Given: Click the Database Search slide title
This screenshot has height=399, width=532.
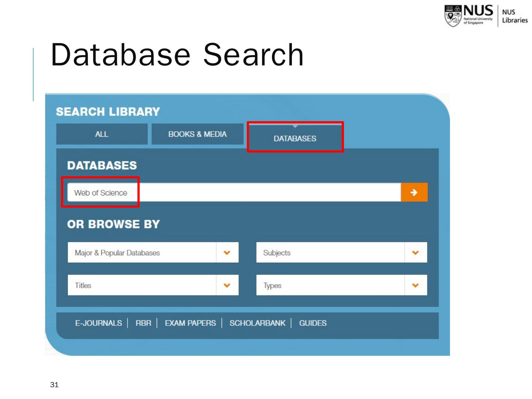Looking at the screenshot, I should 177,55.
